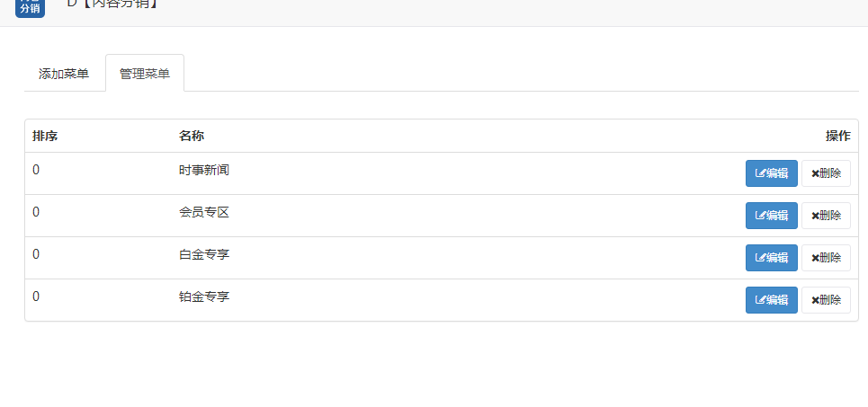Click edit pencil icon for 铂金专享
The width and height of the screenshot is (868, 407).
(761, 300)
